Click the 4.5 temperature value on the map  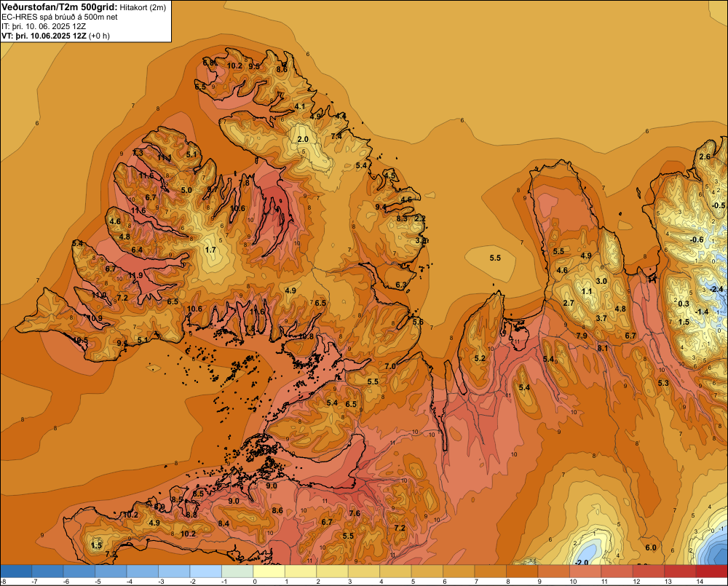coord(389,175)
